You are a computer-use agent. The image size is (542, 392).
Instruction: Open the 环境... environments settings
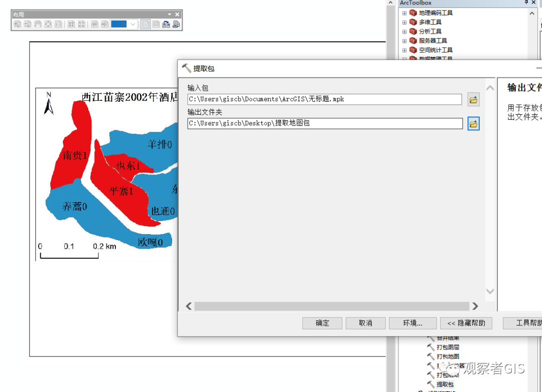(x=413, y=323)
